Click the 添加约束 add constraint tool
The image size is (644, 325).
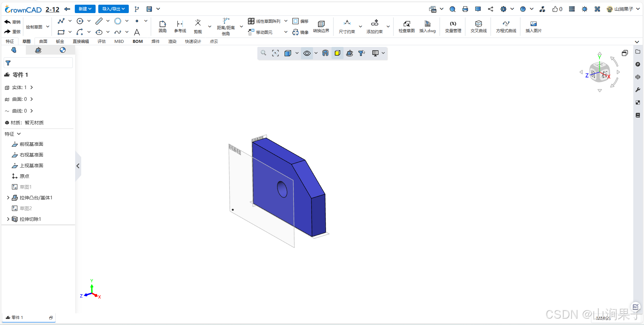375,26
